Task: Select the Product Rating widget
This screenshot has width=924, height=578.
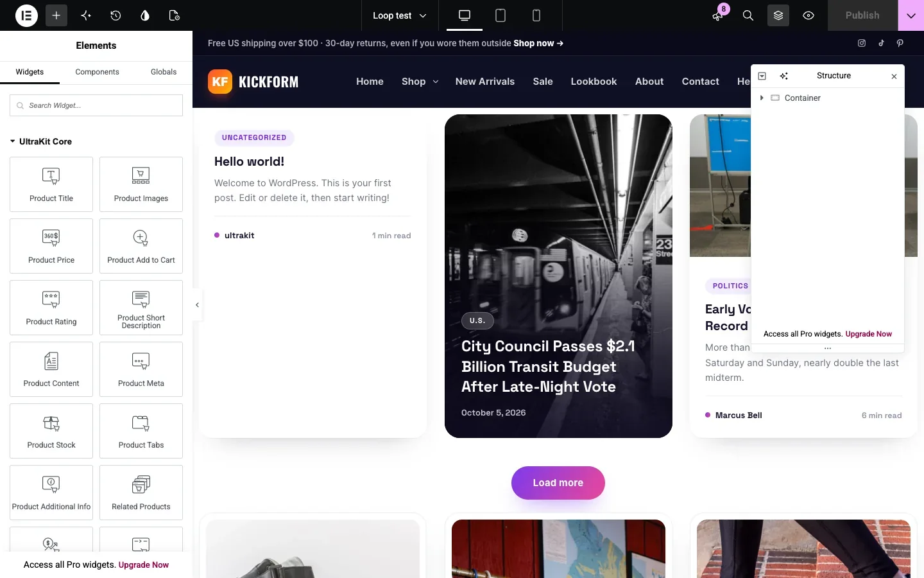Action: click(51, 308)
